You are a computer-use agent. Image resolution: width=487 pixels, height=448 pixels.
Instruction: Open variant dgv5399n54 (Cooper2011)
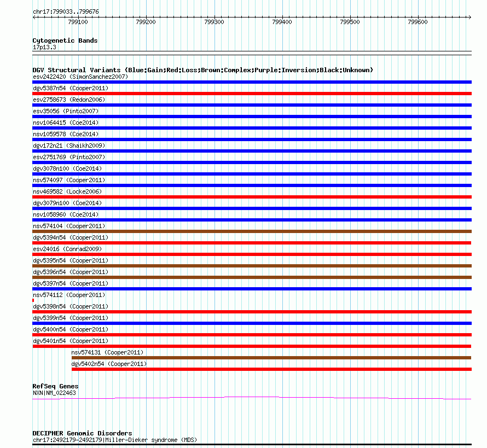71,318
